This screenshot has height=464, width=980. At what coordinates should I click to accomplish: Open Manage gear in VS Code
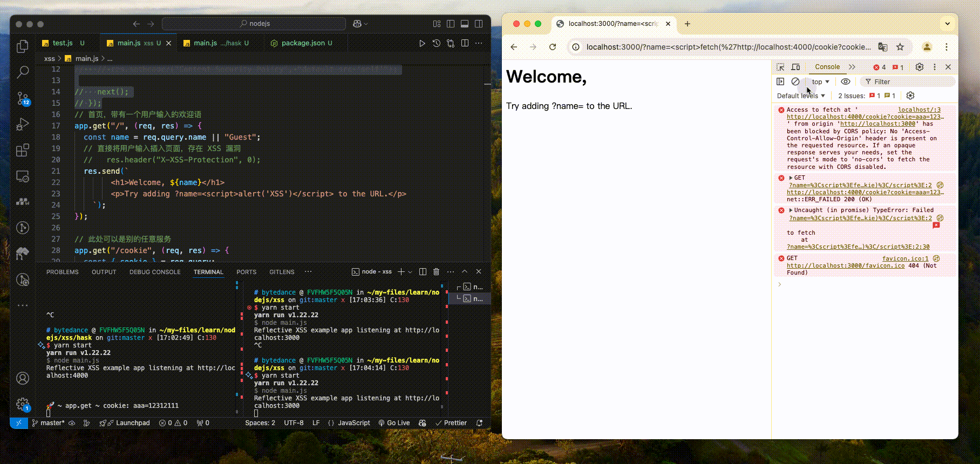[x=23, y=404]
